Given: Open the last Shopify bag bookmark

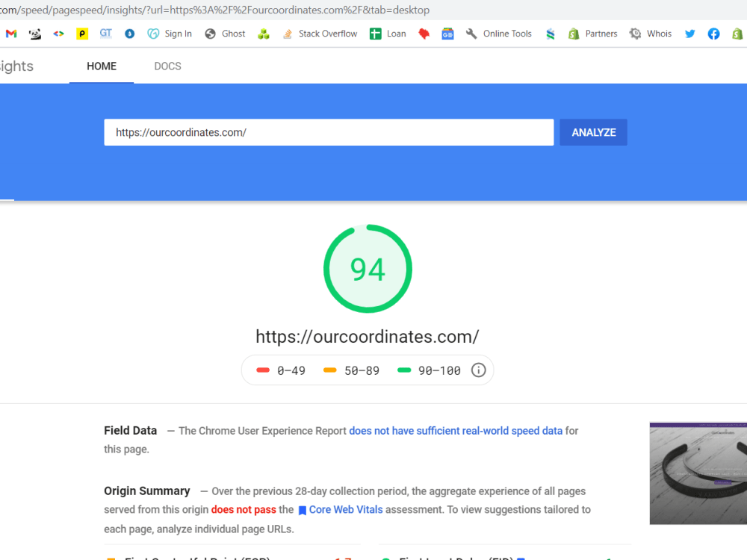Looking at the screenshot, I should (737, 34).
